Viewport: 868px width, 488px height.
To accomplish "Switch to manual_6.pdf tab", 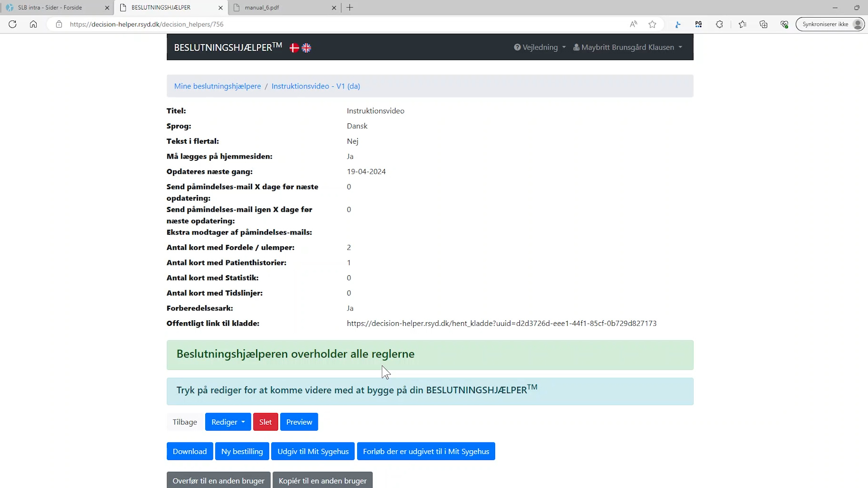I will (x=262, y=8).
